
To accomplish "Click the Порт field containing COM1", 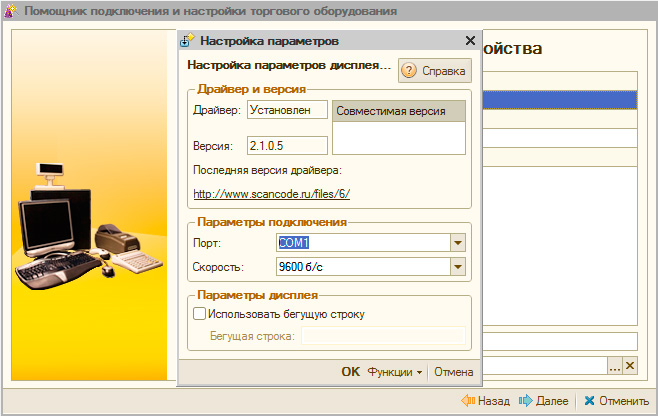I will [361, 243].
